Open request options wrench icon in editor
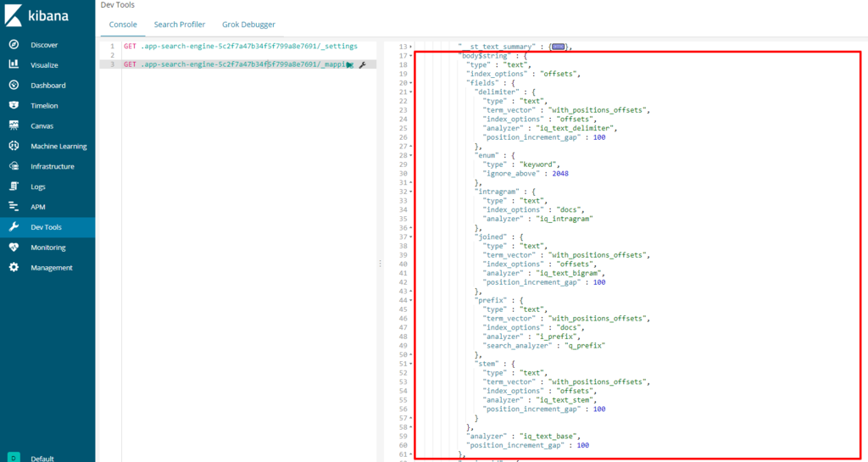Screen dimensions: 868x462 click(x=363, y=64)
